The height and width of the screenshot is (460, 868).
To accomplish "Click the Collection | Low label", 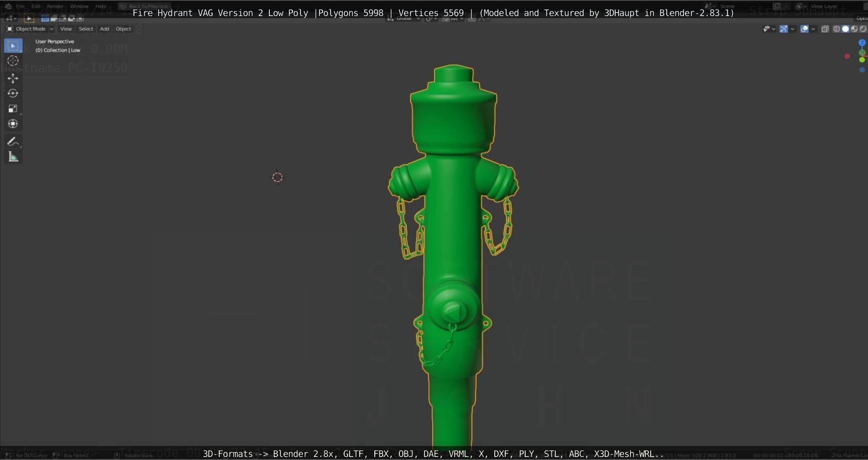I will pos(58,50).
